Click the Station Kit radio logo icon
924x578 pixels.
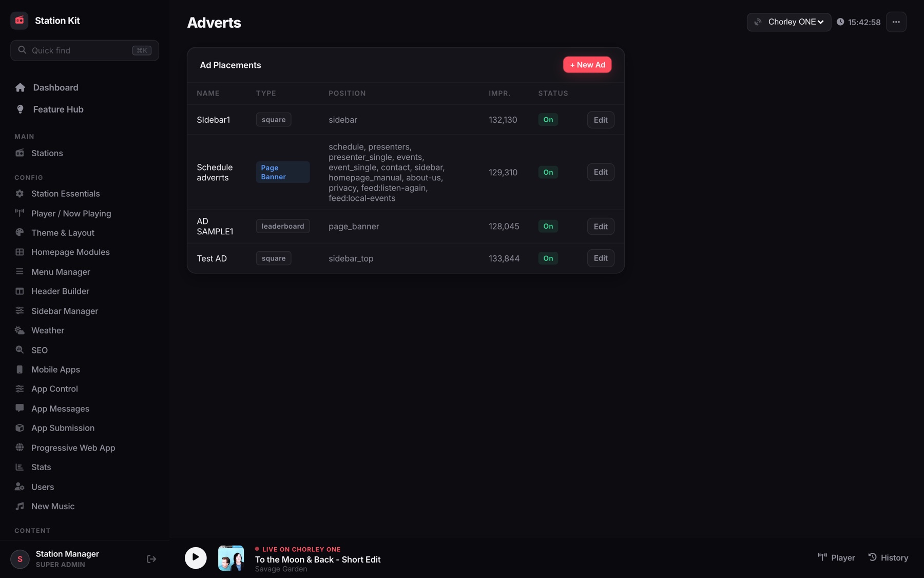(20, 21)
